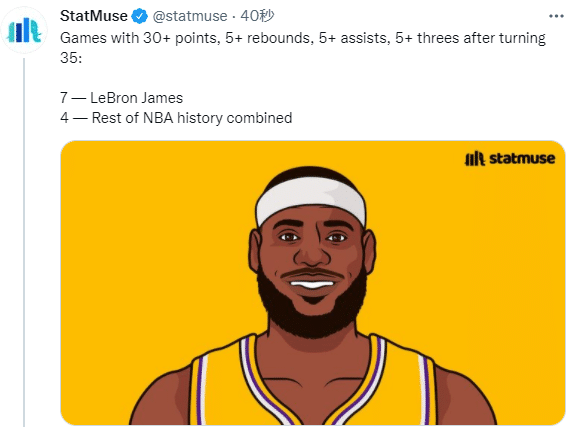Click the dot separator before the timestamp
This screenshot has width=573, height=427.
pos(234,17)
